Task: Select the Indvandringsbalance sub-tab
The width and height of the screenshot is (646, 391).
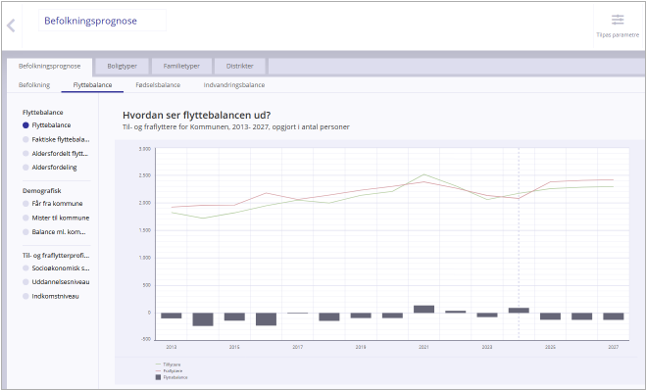Action: (234, 85)
